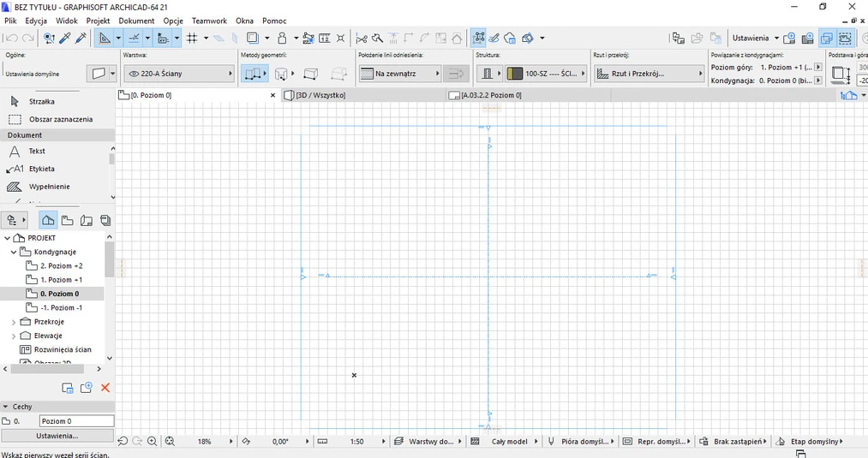Click the zoom-in magnifier icon at bottom
The height and width of the screenshot is (458, 868).
[x=153, y=441]
